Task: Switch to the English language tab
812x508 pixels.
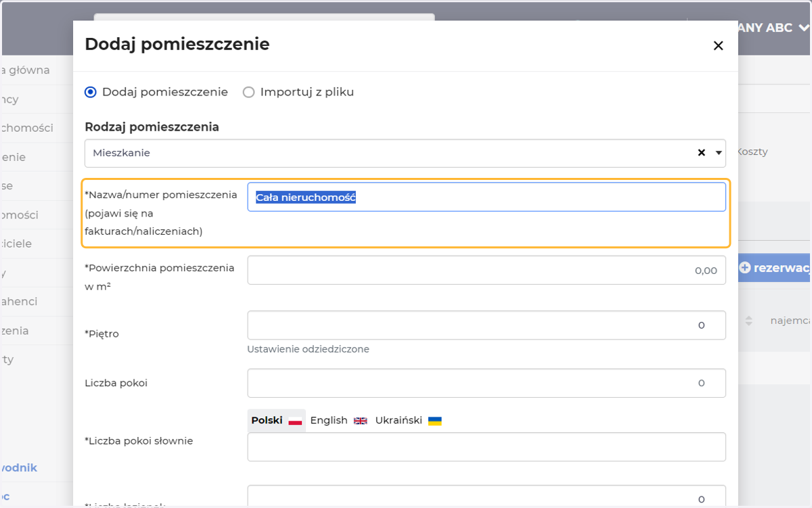Action: point(338,421)
